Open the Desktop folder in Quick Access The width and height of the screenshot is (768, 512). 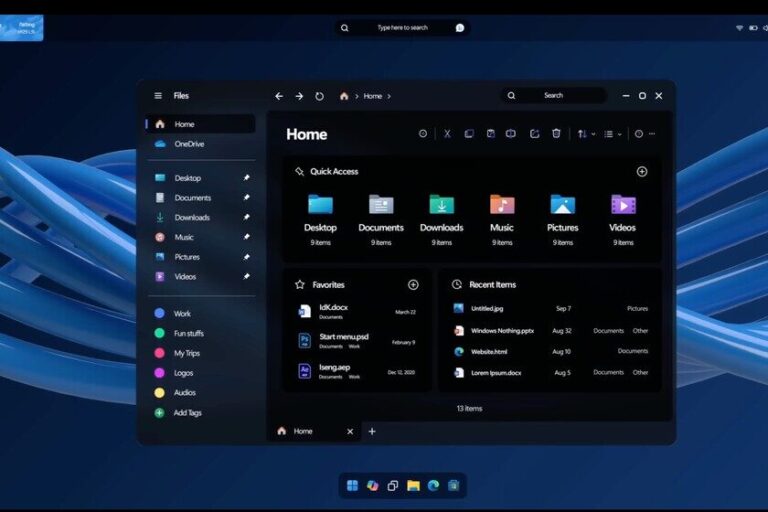[320, 220]
